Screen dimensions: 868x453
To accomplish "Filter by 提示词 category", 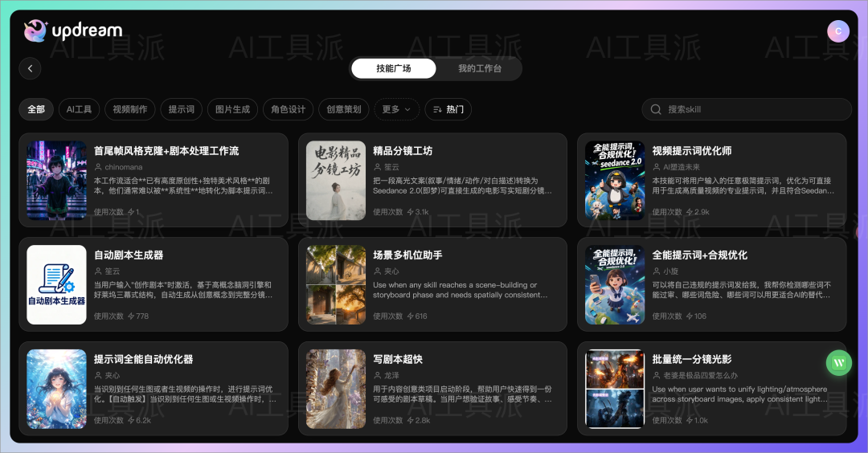I will click(x=182, y=109).
